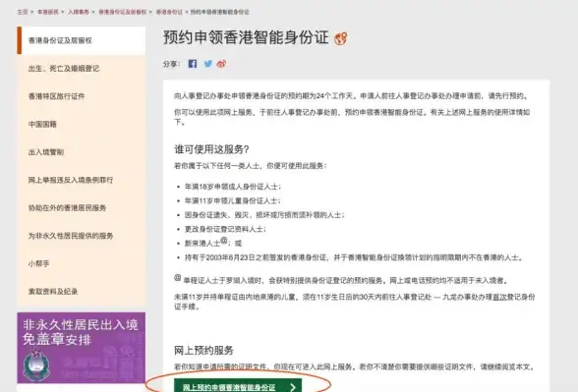Click heading 谁可使用这服务?
The image size is (578, 392).
tap(211, 149)
